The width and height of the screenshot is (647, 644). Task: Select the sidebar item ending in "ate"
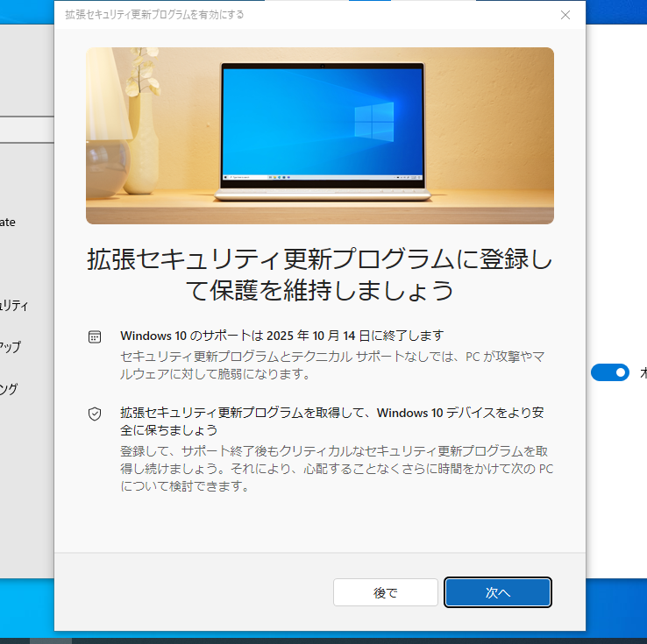click(x=8, y=223)
